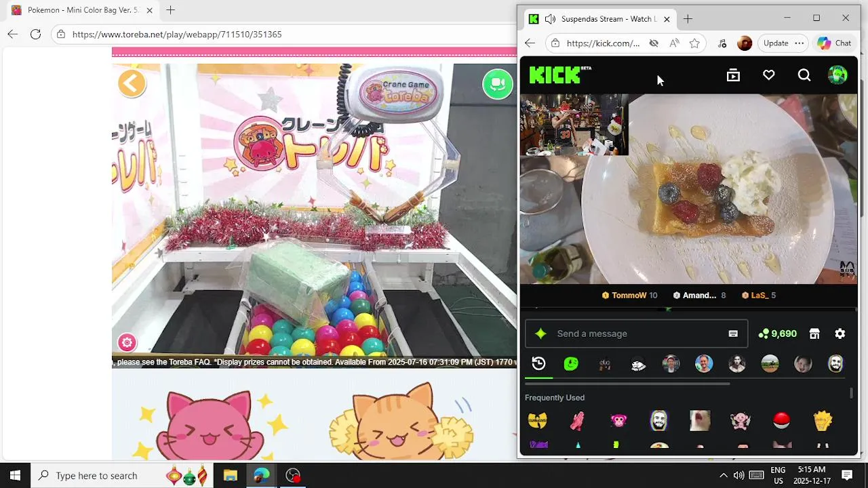Click the Edge Update button
The width and height of the screenshot is (868, 488).
[x=776, y=43]
